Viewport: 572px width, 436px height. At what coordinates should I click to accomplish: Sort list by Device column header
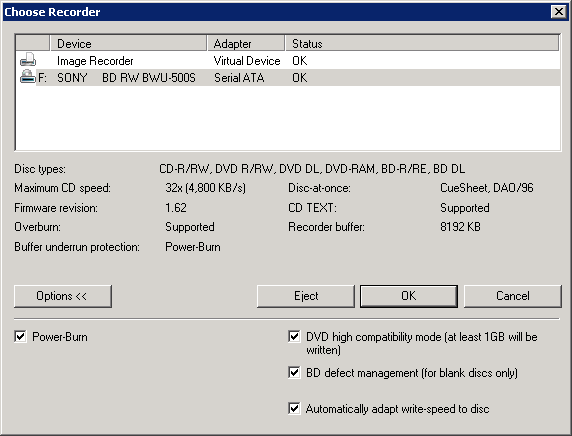(x=128, y=43)
